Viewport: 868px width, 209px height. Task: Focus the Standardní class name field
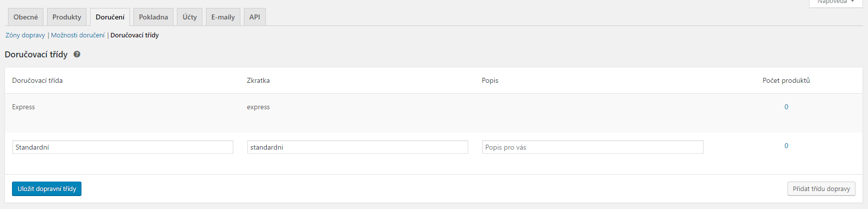click(x=122, y=147)
